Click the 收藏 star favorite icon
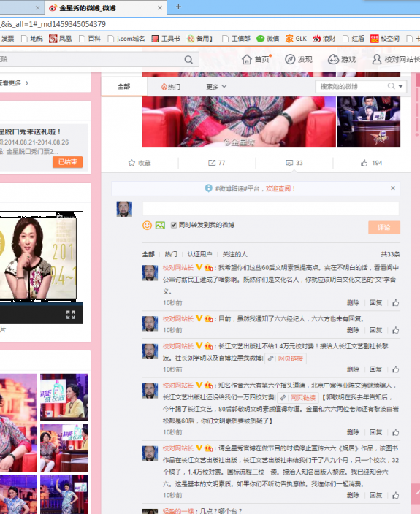The width and height of the screenshot is (420, 514). coord(131,163)
